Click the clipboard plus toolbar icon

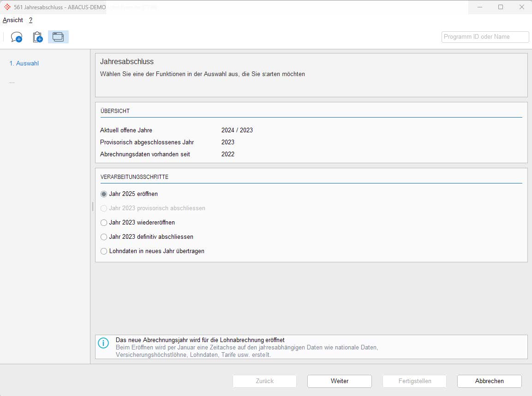click(x=37, y=37)
